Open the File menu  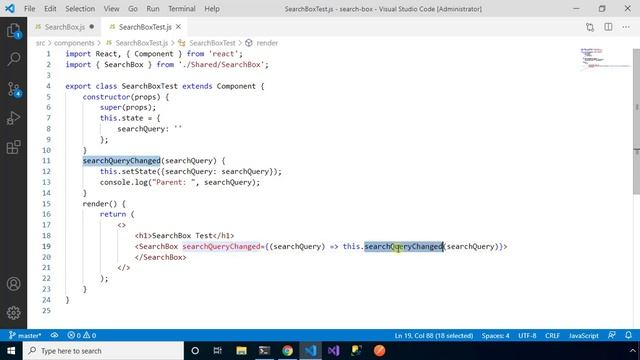[x=29, y=9]
